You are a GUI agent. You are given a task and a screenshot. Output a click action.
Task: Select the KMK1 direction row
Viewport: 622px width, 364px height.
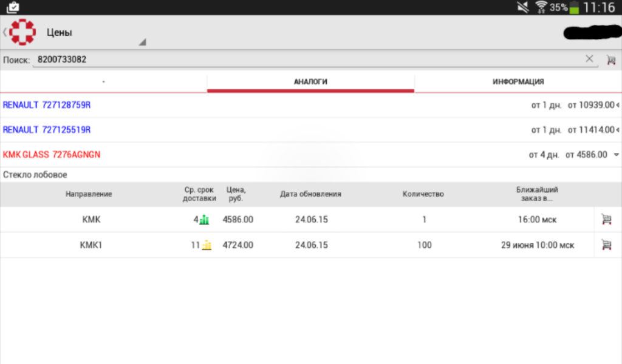click(91, 245)
